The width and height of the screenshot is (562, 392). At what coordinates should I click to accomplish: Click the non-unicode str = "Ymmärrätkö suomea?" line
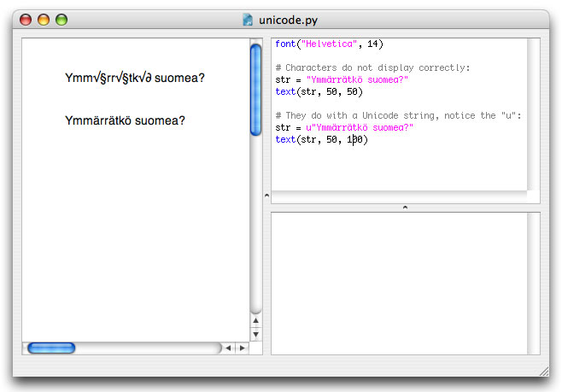point(342,80)
